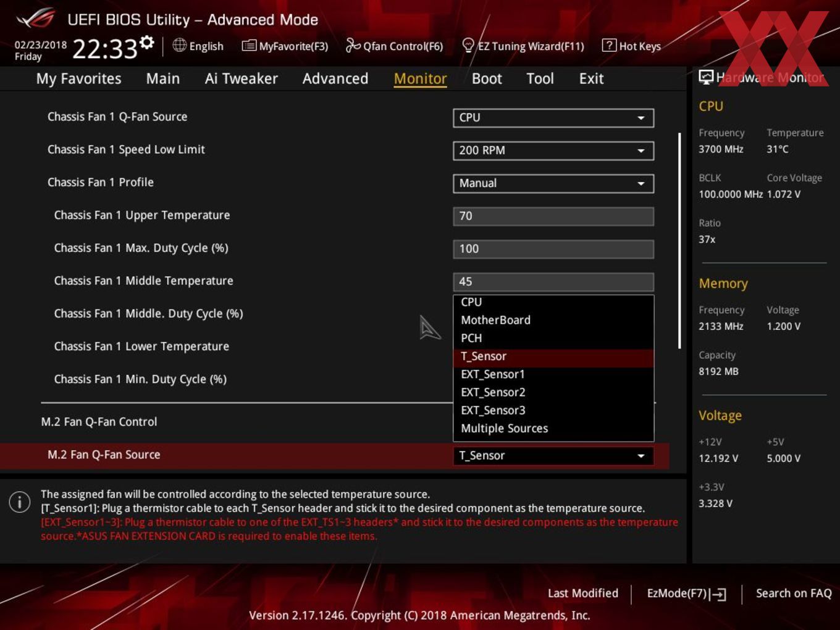Open MyFavorite(F3) list icon

coord(249,46)
